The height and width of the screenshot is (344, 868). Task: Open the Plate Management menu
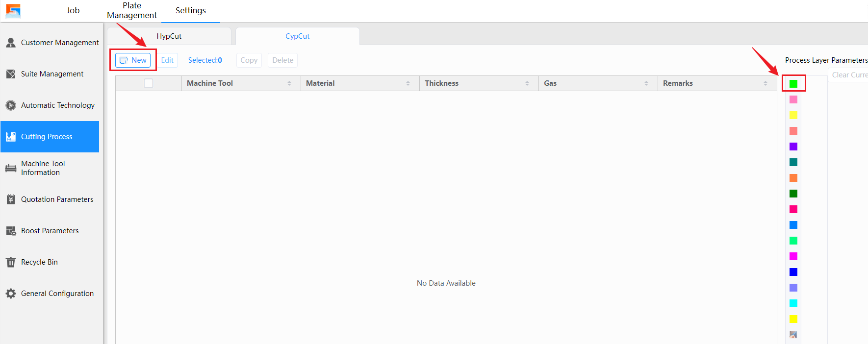click(x=132, y=10)
